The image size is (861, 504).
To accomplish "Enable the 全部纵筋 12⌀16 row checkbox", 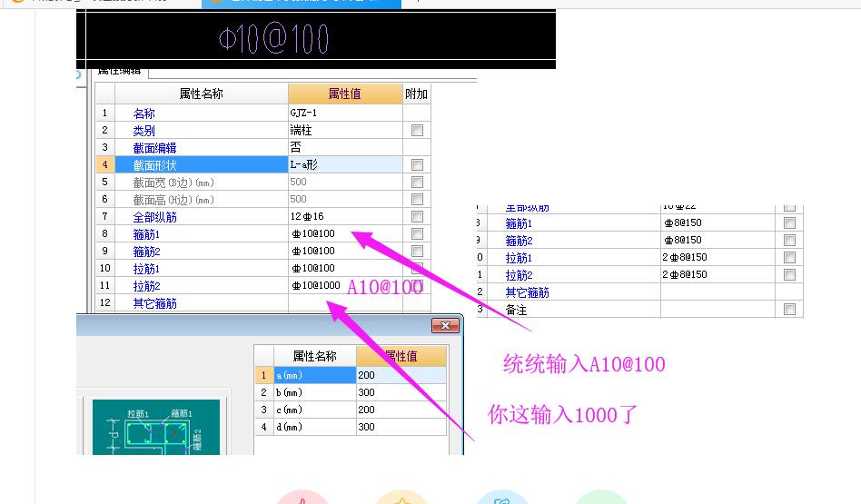I will pos(417,216).
